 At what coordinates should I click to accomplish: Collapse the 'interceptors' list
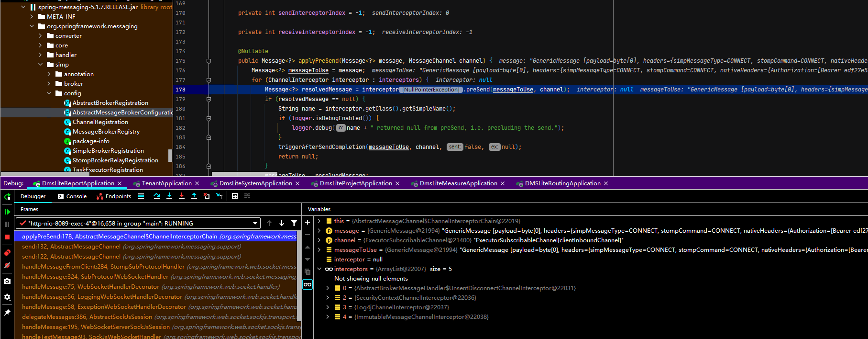319,269
